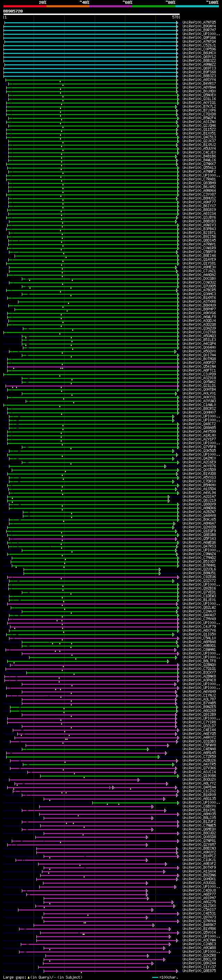222x980 pixels.
Task: Click the red 20% identity legend bar
Action: click(x=25, y=6)
